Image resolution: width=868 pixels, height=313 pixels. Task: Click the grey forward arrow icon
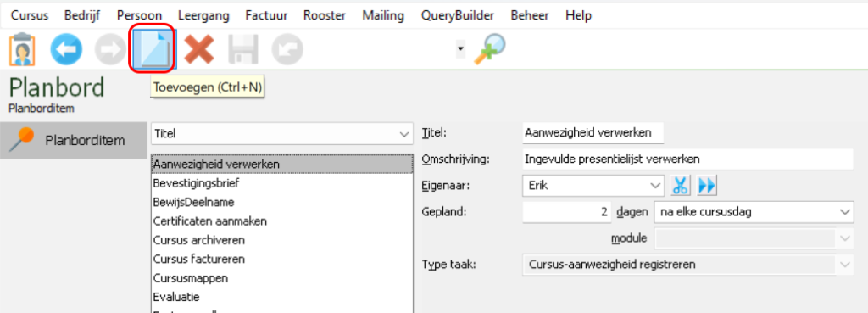(110, 50)
